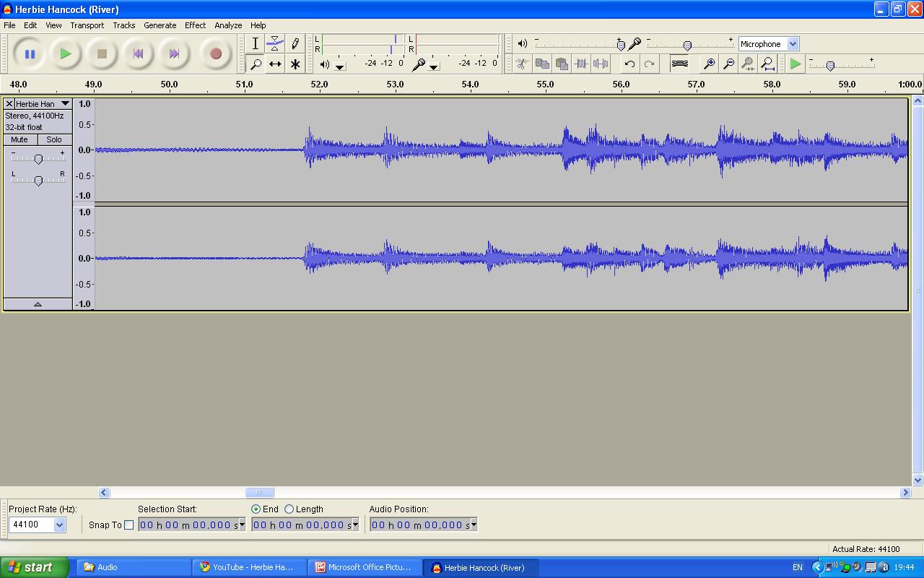Click Silence selection icon
Image resolution: width=924 pixels, height=578 pixels.
pyautogui.click(x=600, y=64)
